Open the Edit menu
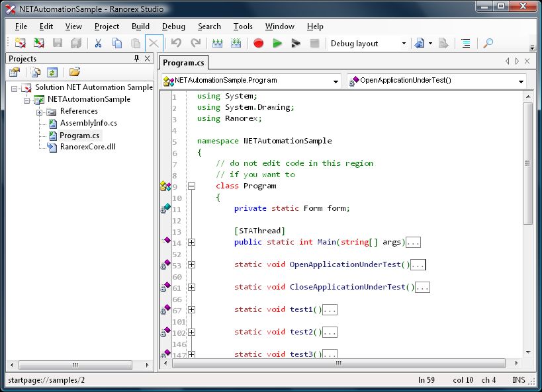The width and height of the screenshot is (542, 392). pyautogui.click(x=46, y=26)
